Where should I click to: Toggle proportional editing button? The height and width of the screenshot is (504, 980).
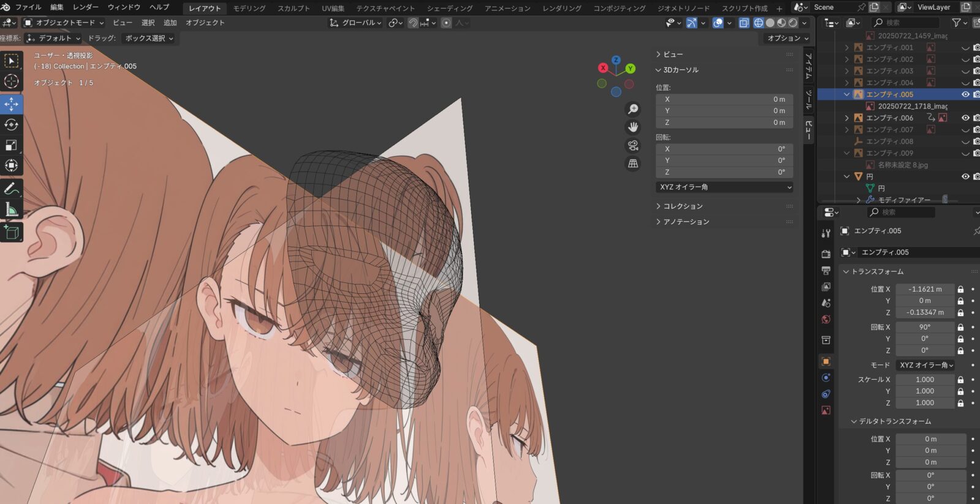click(x=447, y=23)
